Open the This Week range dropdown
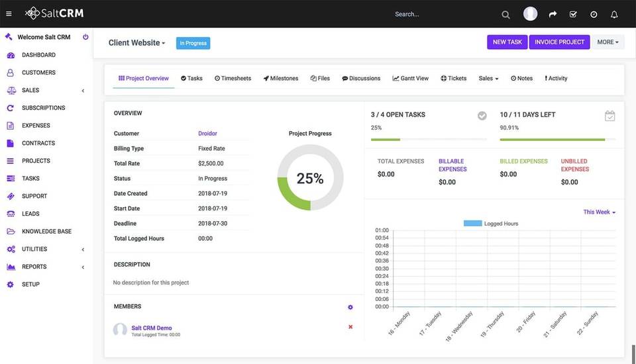 click(599, 212)
